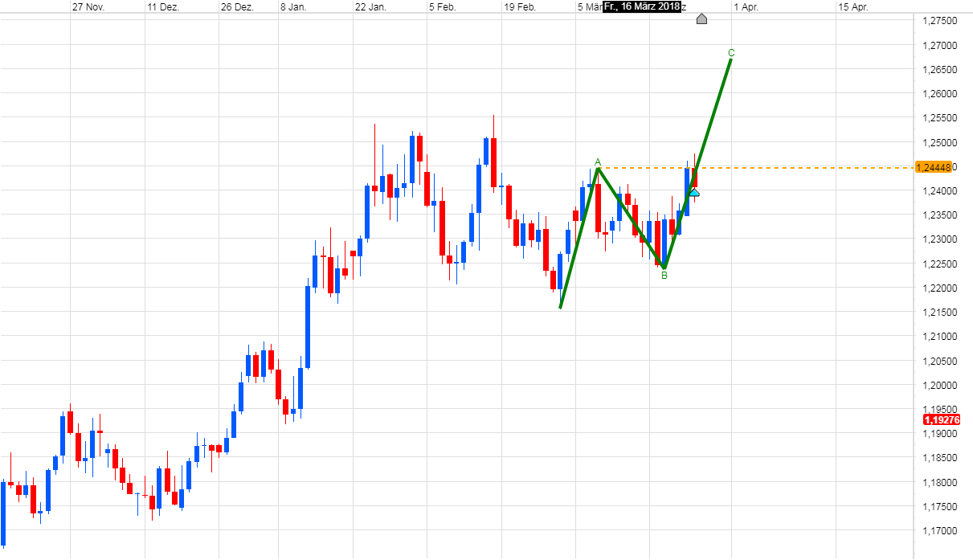
Task: Click the 1,23000 price scale label
Action: click(x=941, y=239)
